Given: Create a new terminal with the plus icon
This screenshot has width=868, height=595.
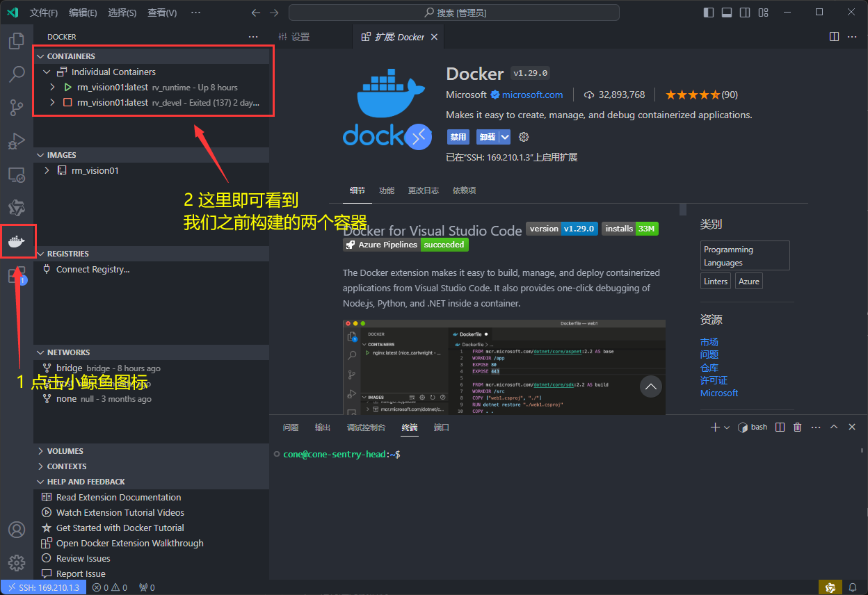Looking at the screenshot, I should point(714,427).
